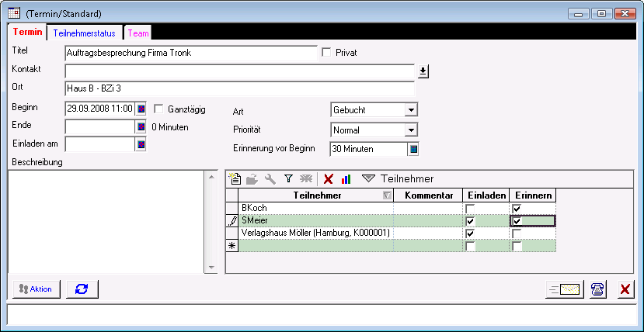The image size is (644, 332).
Task: Click the Erinnerung vor Beginn 30 Minuten field
Action: coord(368,149)
